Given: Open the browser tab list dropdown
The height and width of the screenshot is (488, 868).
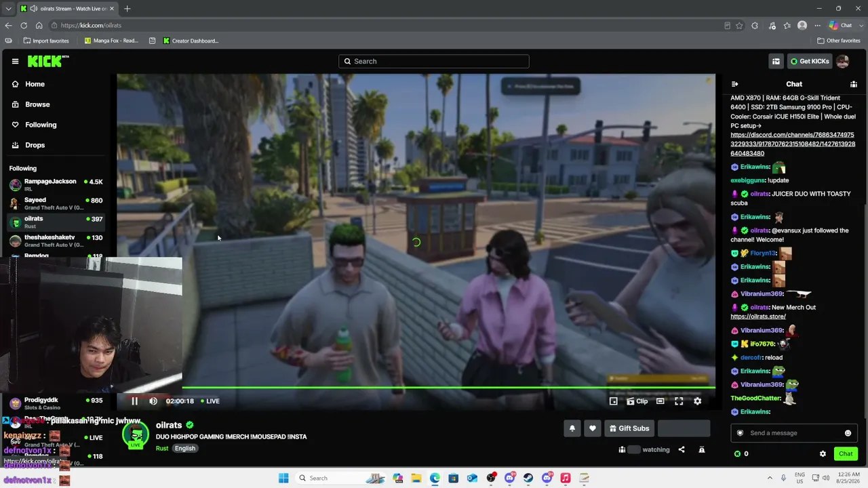Looking at the screenshot, I should (x=8, y=9).
